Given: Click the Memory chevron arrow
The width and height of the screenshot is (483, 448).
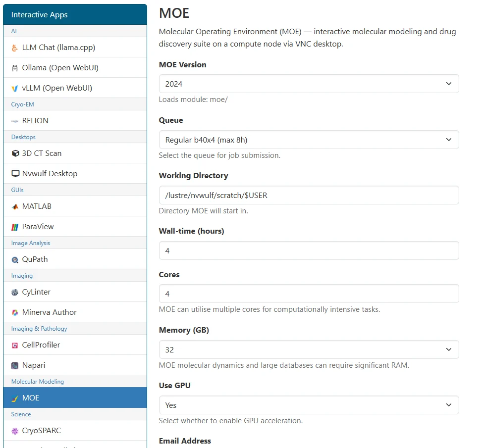Looking at the screenshot, I should pos(449,350).
